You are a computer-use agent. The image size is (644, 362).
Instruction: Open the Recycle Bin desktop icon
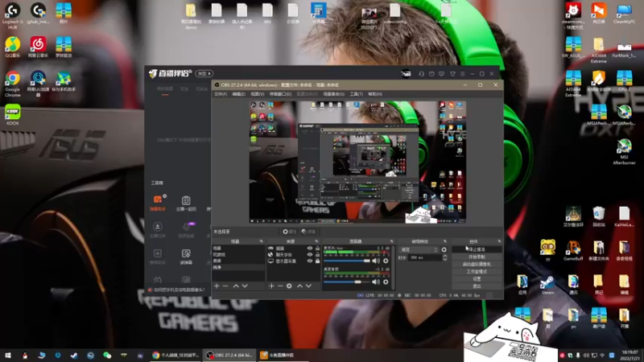pyautogui.click(x=598, y=216)
